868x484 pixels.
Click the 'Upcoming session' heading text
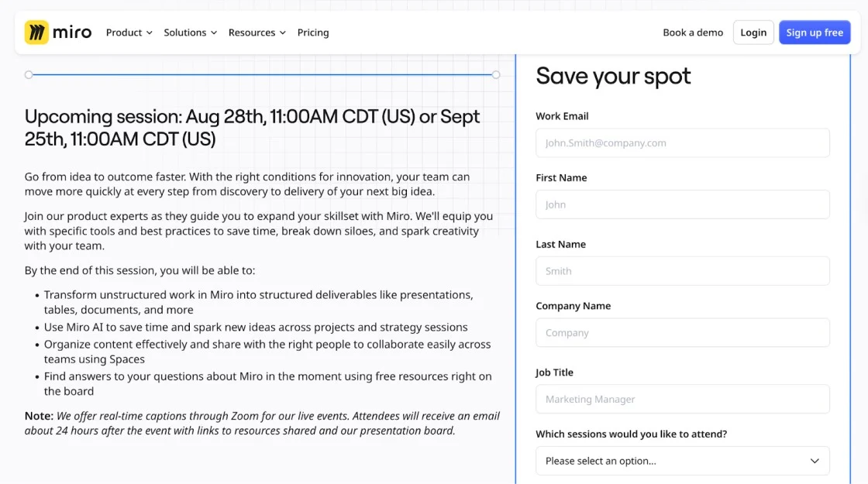(253, 128)
